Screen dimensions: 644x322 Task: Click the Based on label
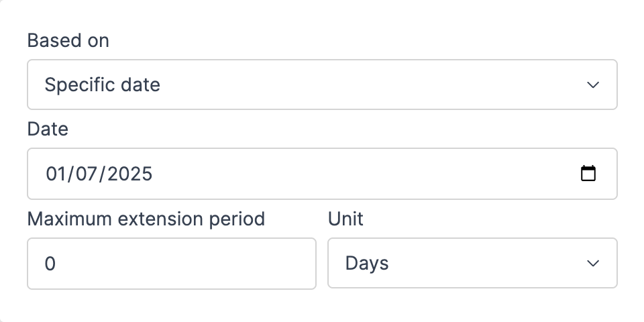tap(68, 41)
